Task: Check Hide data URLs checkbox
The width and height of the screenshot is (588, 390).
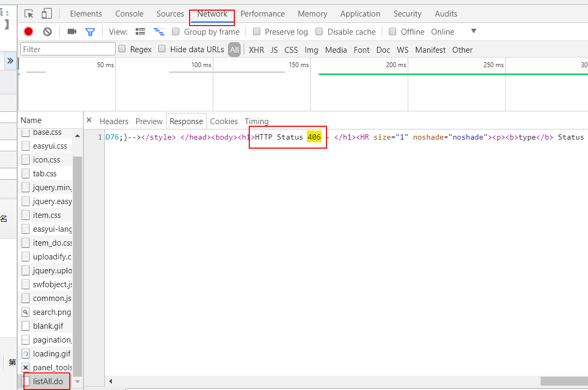Action: pos(161,49)
